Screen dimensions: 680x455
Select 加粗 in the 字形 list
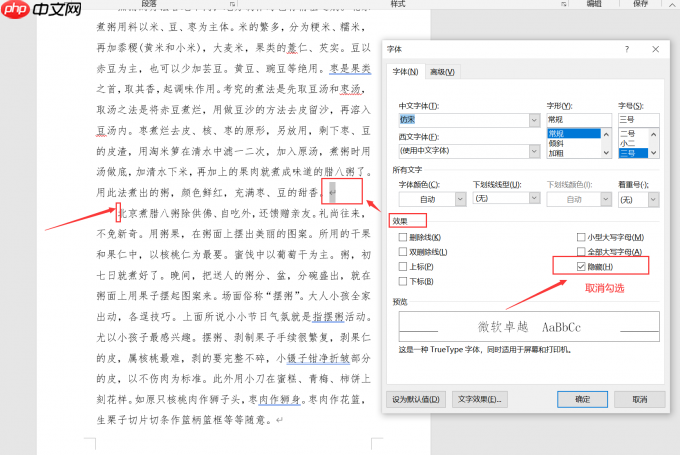pos(574,153)
